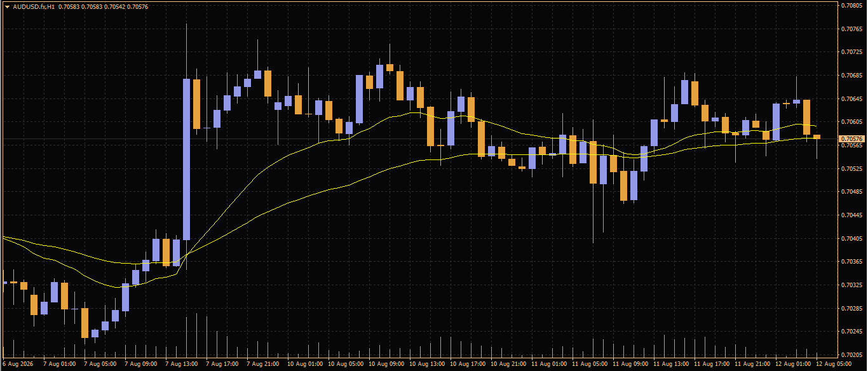Viewport: 868px width, 371px height.
Task: Select the AUDUSD.fx,H1 chart title text
Action: (x=33, y=6)
